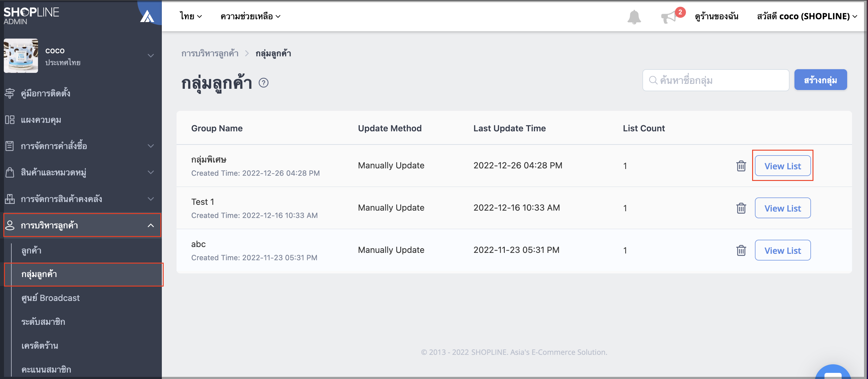Open the help question mark beside กลุ่มลูกค้า
The image size is (868, 379).
[264, 82]
